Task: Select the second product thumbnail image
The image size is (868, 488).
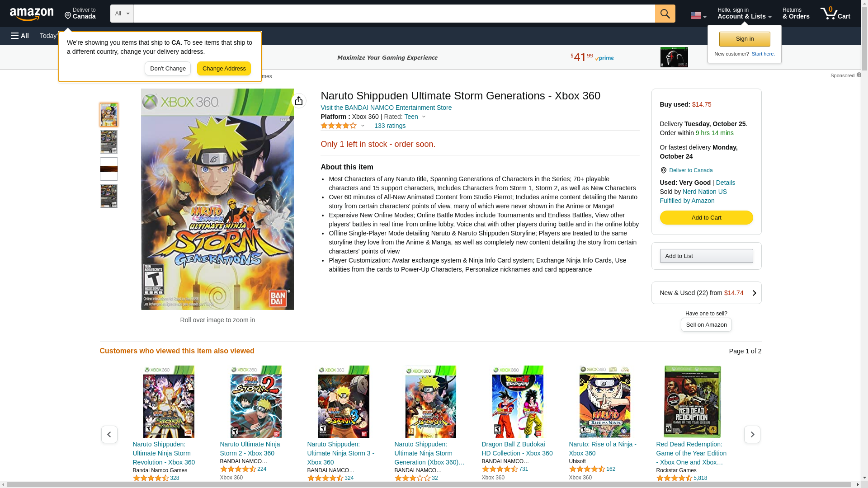Action: tap(109, 142)
